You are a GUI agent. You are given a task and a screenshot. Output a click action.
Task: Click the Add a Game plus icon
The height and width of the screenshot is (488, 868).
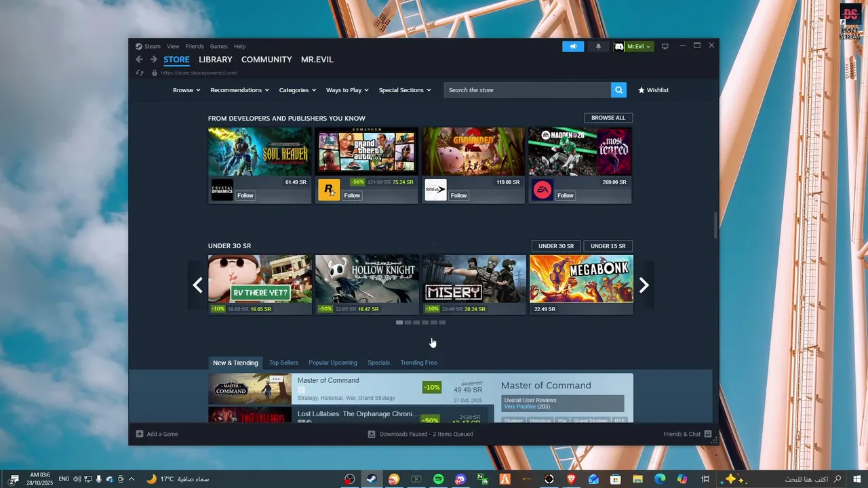(x=140, y=434)
